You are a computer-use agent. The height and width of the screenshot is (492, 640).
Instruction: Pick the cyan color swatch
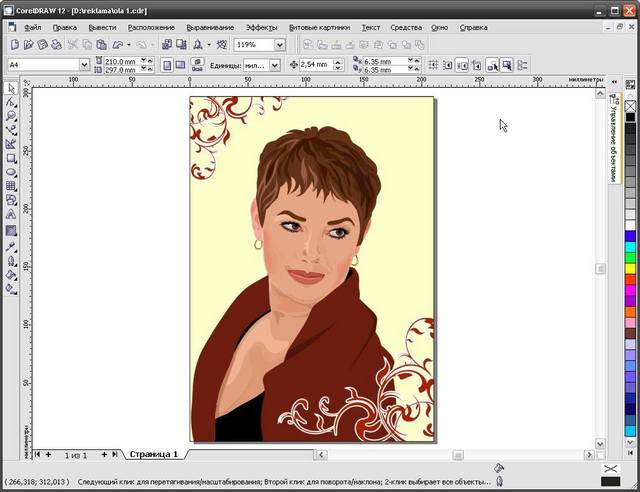point(631,247)
